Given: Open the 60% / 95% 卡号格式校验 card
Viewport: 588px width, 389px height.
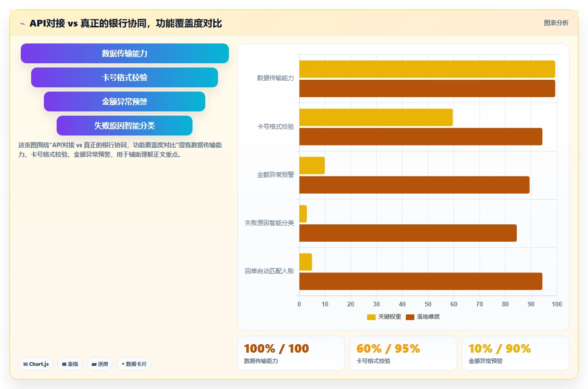Looking at the screenshot, I should click(403, 353).
